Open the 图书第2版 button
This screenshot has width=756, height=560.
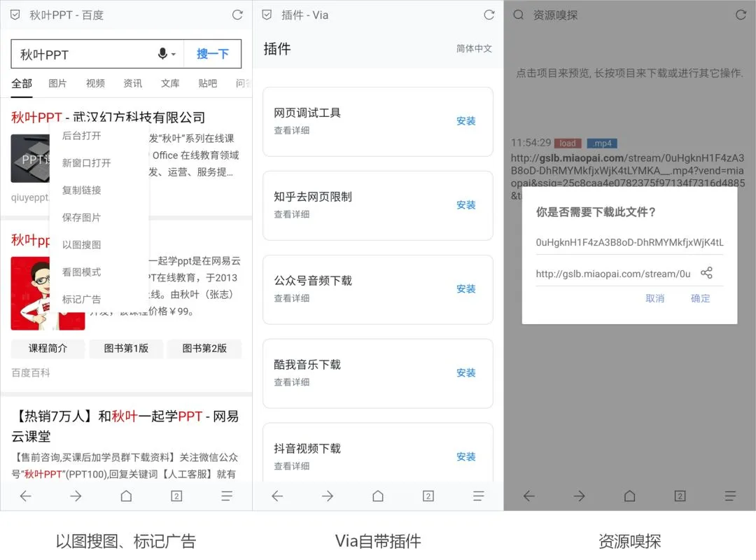pyautogui.click(x=204, y=349)
